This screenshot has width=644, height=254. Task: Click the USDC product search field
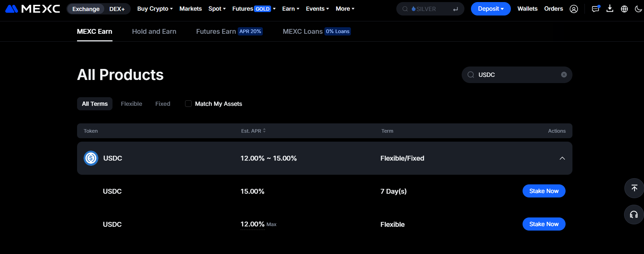[x=516, y=75]
